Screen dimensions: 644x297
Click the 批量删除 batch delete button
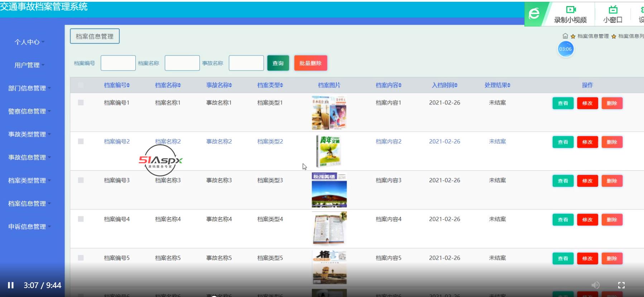(x=311, y=63)
